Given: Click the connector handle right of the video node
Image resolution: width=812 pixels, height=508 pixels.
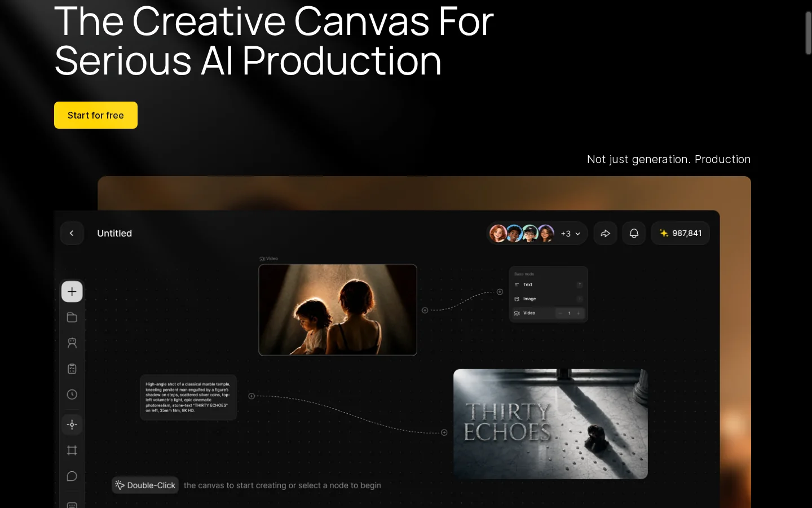Looking at the screenshot, I should 425,310.
